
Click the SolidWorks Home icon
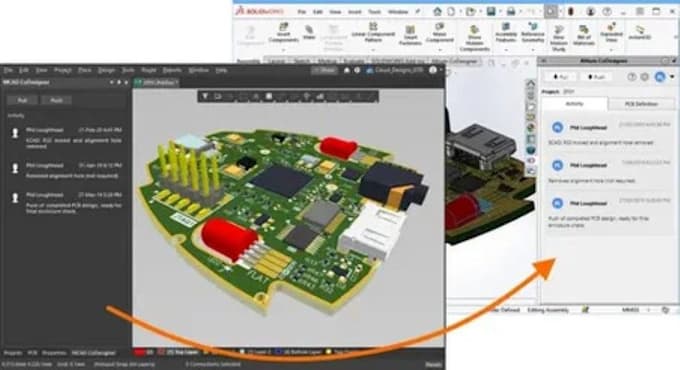click(x=438, y=12)
